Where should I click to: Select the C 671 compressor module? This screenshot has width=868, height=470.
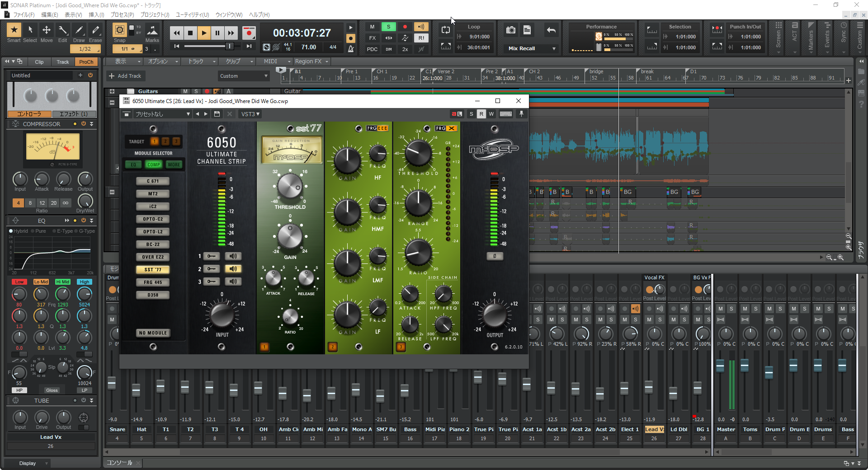pos(153,181)
